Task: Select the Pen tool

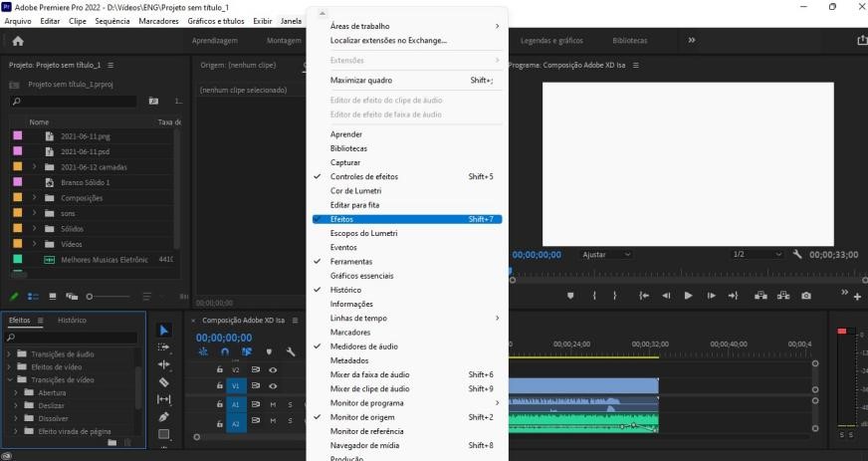Action: [164, 417]
